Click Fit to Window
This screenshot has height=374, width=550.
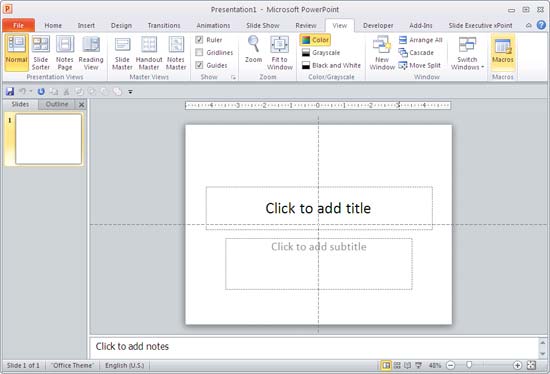(x=280, y=53)
